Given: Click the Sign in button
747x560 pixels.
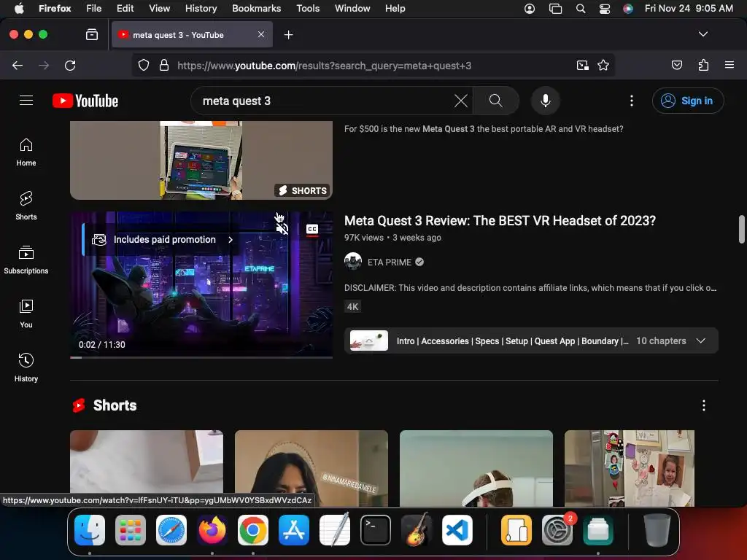Looking at the screenshot, I should 688,101.
